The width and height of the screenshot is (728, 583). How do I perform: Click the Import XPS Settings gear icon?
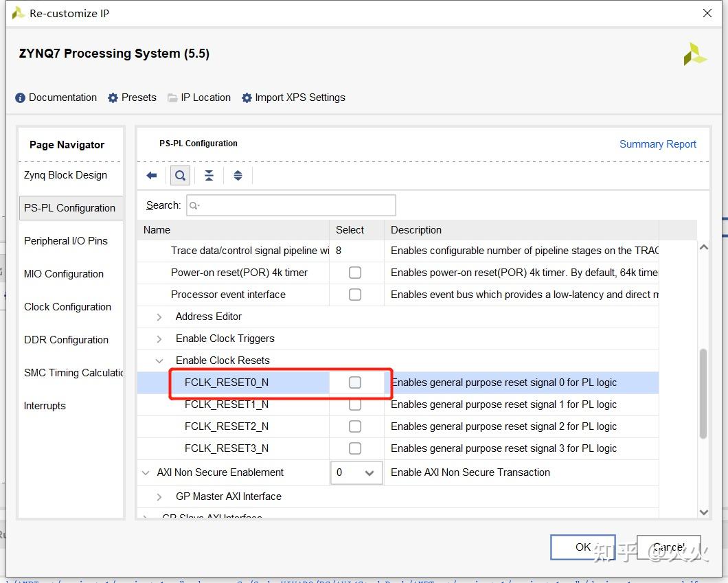[247, 98]
